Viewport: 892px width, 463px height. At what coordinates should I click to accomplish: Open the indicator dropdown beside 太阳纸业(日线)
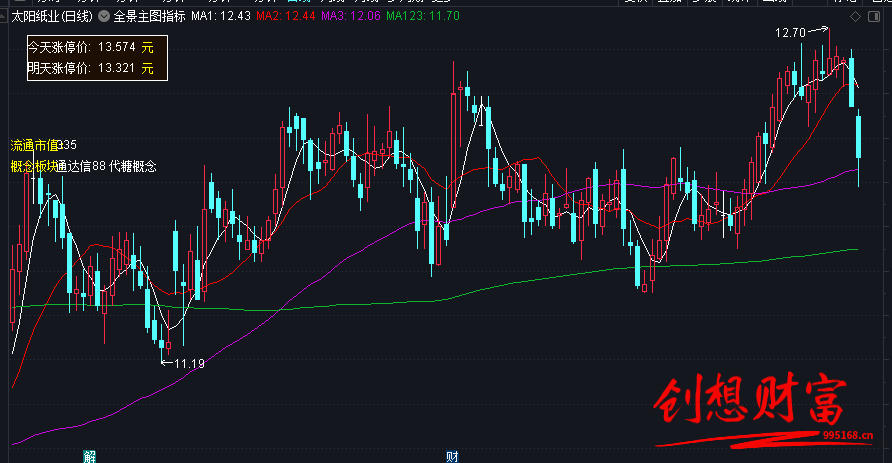(104, 16)
